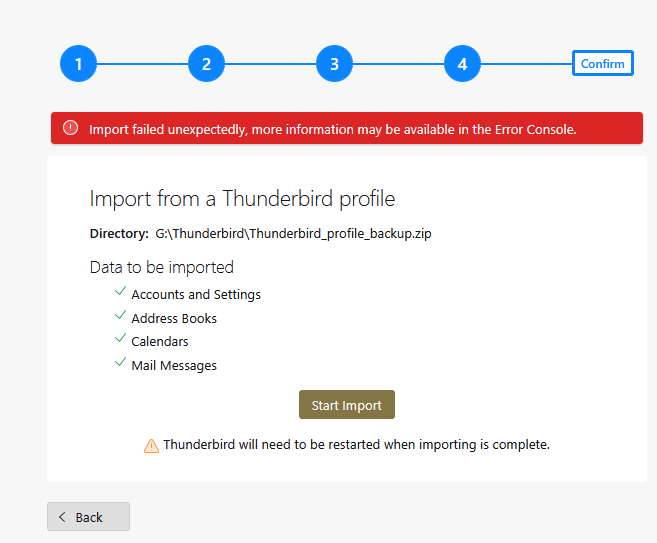The height and width of the screenshot is (543, 657).
Task: Select the Confirm step label
Action: 603,63
